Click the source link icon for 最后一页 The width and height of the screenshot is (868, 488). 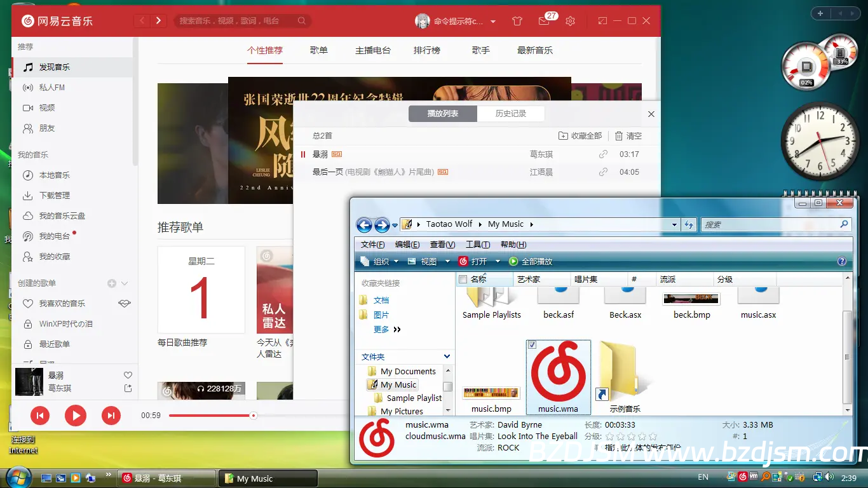pos(603,172)
